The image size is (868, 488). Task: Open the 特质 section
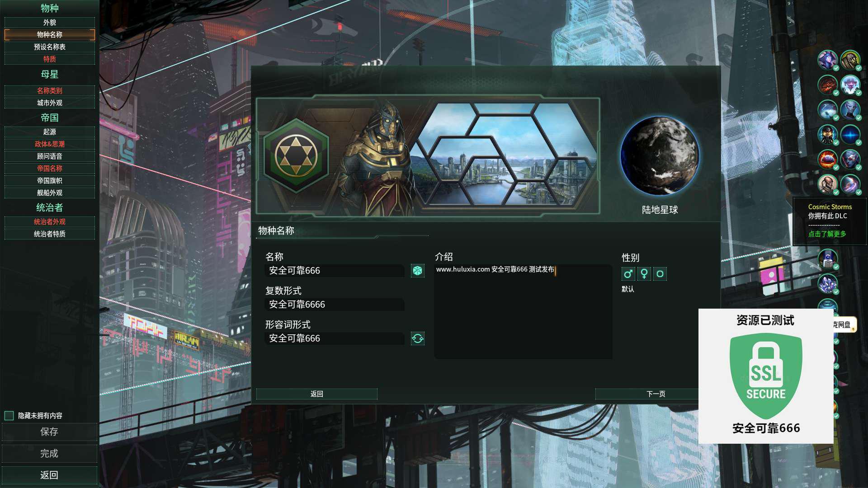tap(50, 59)
